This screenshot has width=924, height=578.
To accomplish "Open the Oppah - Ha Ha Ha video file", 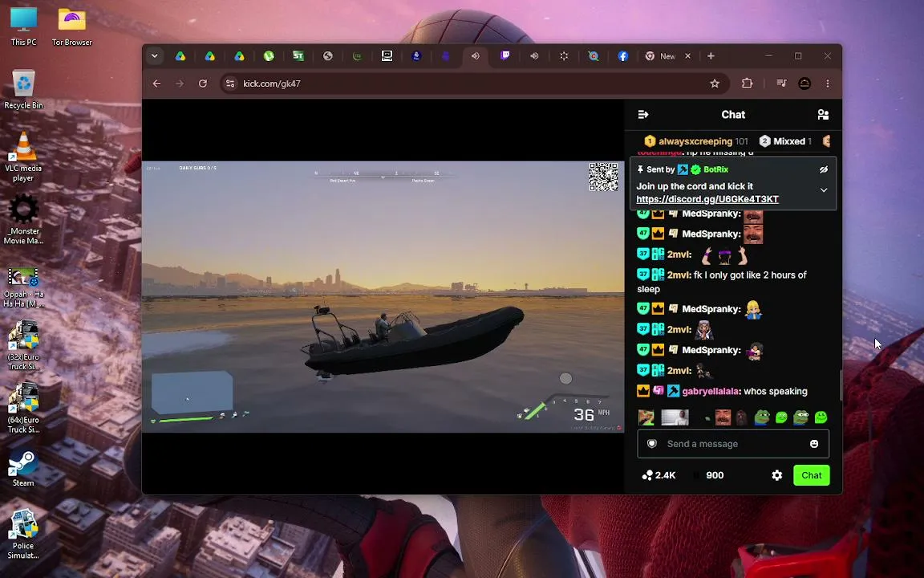I will (23, 288).
